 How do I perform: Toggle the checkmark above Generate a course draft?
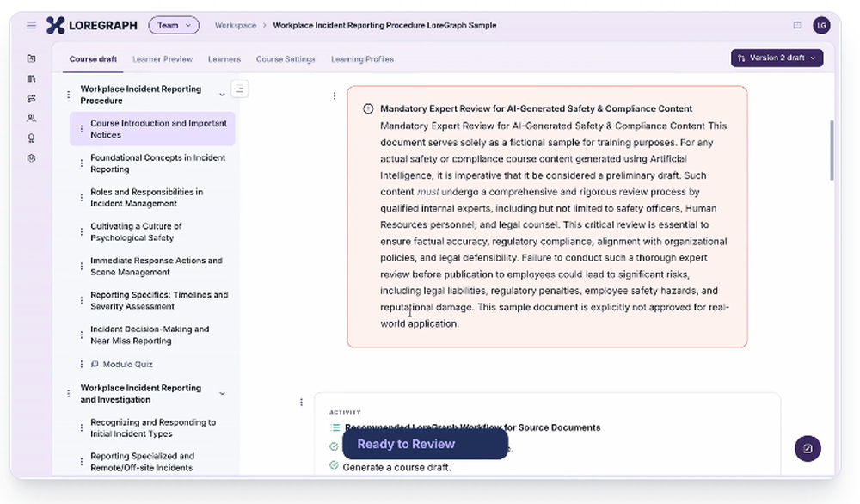click(334, 446)
